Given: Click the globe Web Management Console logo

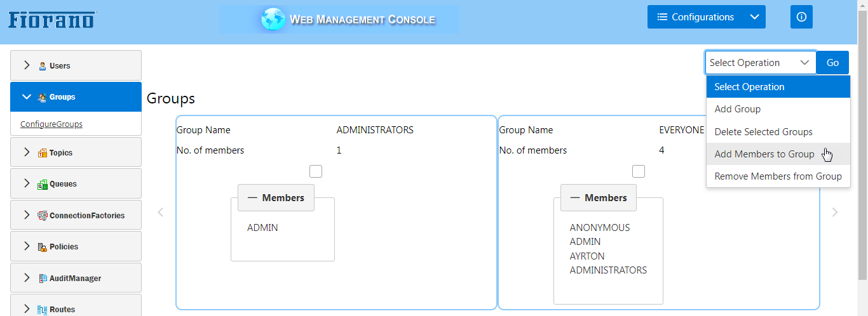Looking at the screenshot, I should [x=273, y=19].
